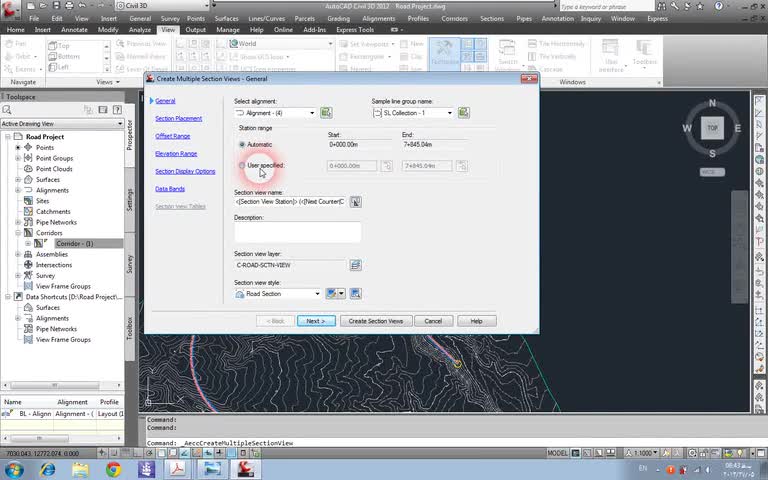This screenshot has width=768, height=480.
Task: Expand the Corridors tree node
Action: click(x=18, y=233)
